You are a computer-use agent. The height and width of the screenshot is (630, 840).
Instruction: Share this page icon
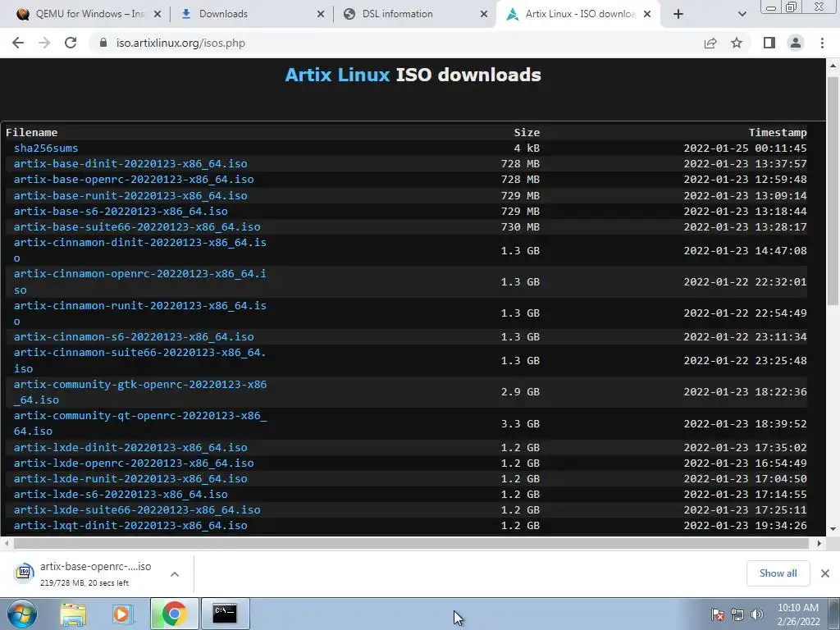710,43
